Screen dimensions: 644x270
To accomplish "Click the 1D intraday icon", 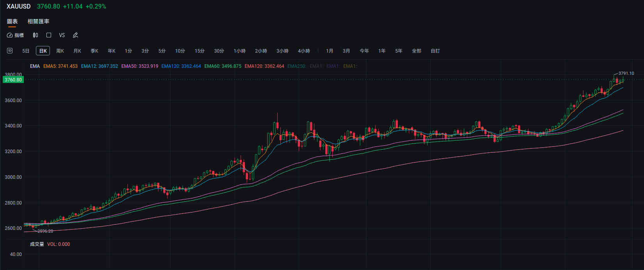I will click(10, 51).
